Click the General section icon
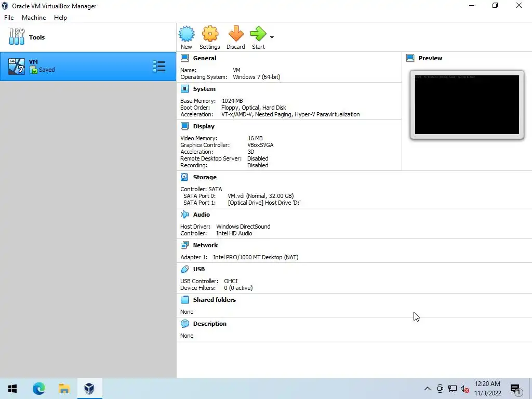 tap(184, 58)
